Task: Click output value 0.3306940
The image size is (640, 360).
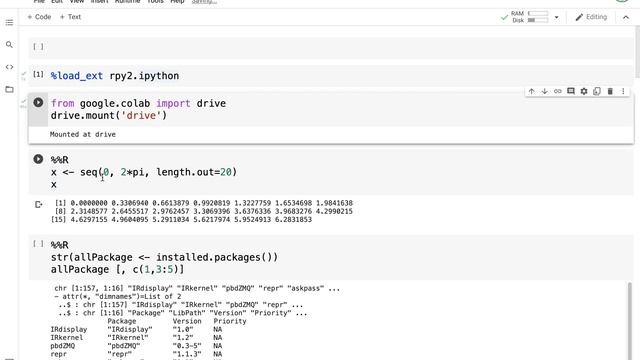Action: (130, 203)
